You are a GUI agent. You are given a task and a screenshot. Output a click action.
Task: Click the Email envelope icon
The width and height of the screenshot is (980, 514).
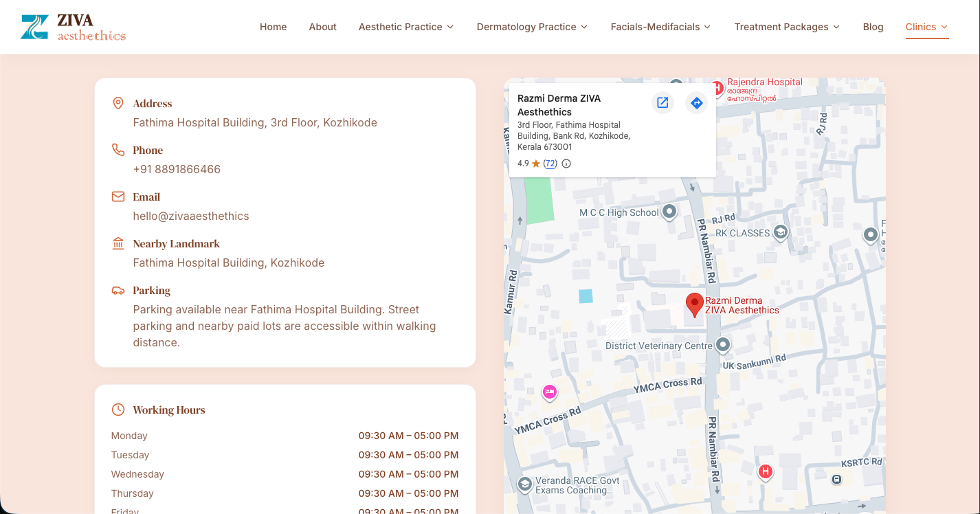[118, 197]
